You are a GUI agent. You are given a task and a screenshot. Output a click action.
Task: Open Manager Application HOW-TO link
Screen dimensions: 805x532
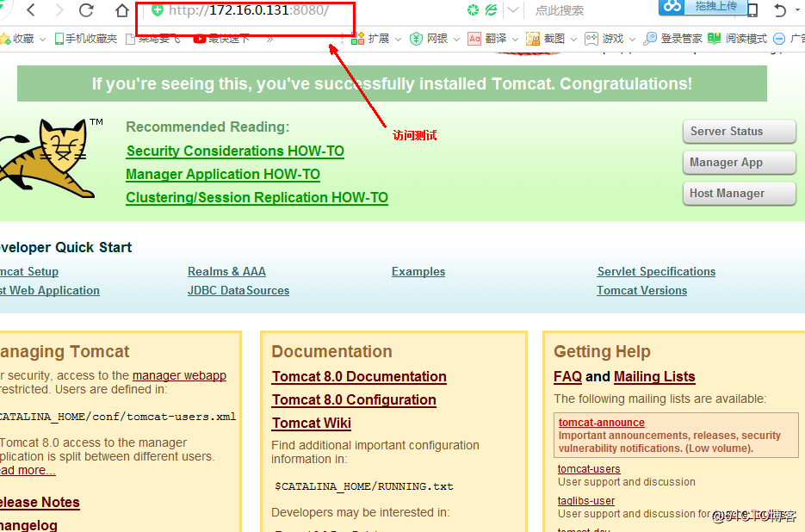(223, 175)
